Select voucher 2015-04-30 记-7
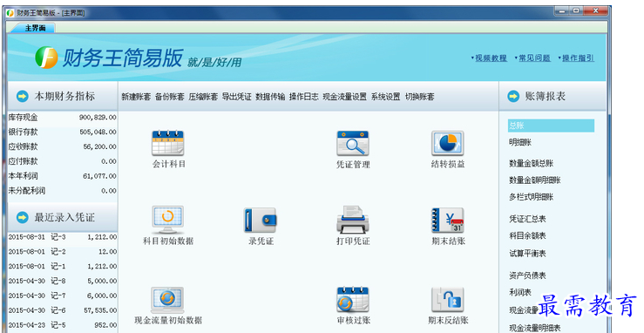The image size is (644, 333). (63, 296)
